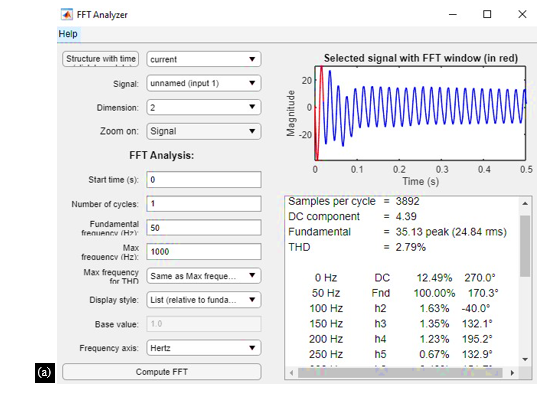Click the Structure with time button
Screen dimensions: 554x393
click(x=100, y=59)
